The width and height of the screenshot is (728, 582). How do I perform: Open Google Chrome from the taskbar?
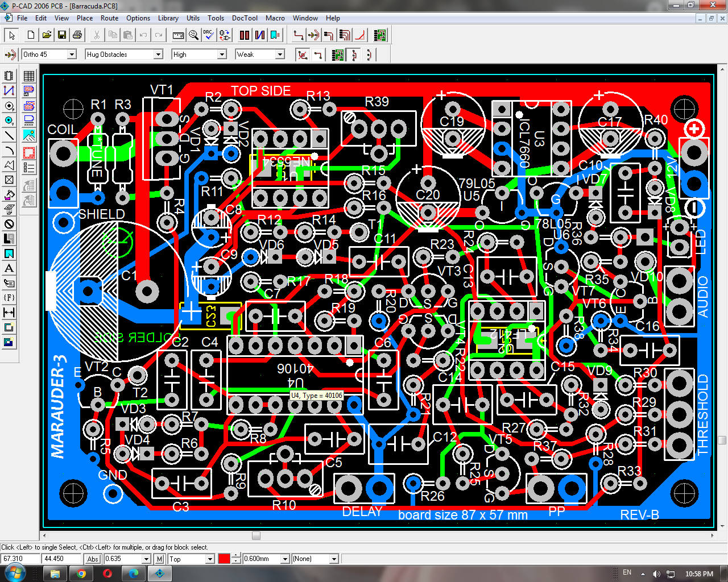click(x=81, y=573)
